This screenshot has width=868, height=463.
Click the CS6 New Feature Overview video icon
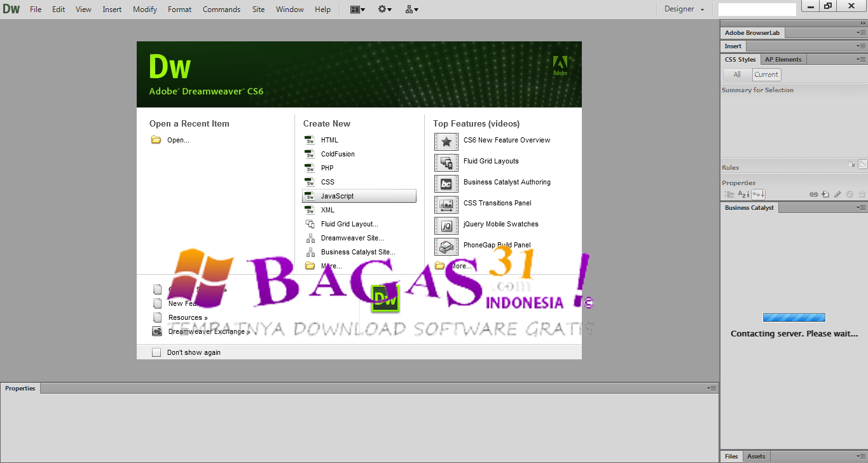tap(446, 142)
